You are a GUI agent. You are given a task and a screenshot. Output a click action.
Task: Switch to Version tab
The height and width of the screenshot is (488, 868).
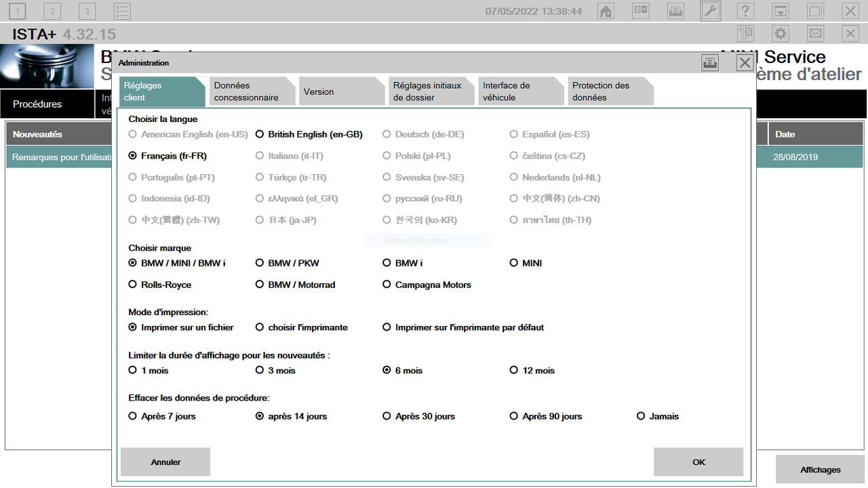pos(342,91)
